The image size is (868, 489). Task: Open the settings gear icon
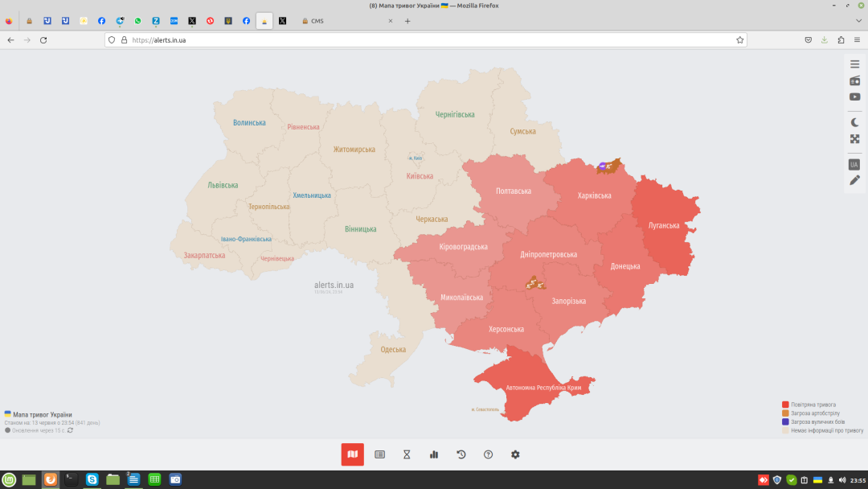pyautogui.click(x=515, y=454)
